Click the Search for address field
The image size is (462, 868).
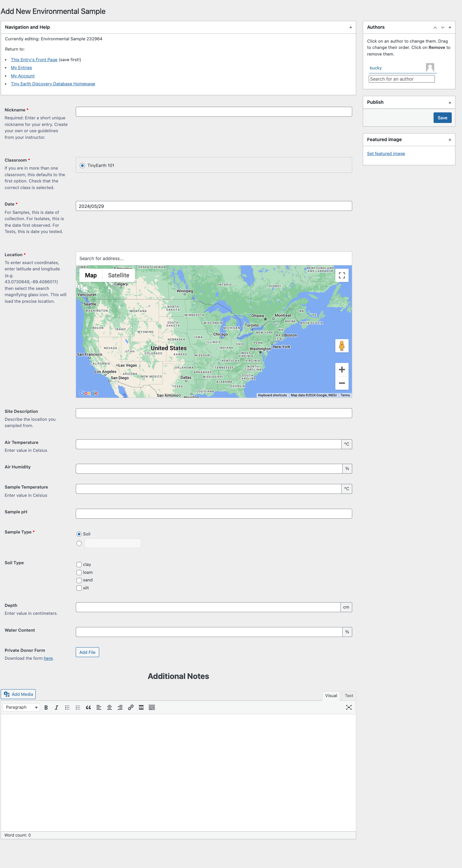[x=214, y=258]
